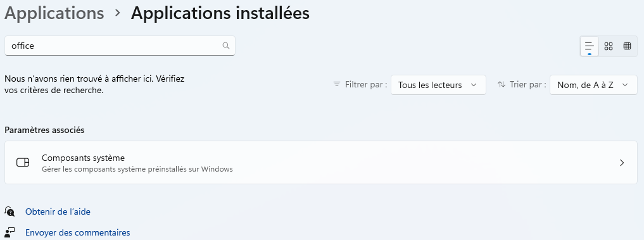
Task: Click the sort arrows icon near Trier par
Action: [502, 85]
